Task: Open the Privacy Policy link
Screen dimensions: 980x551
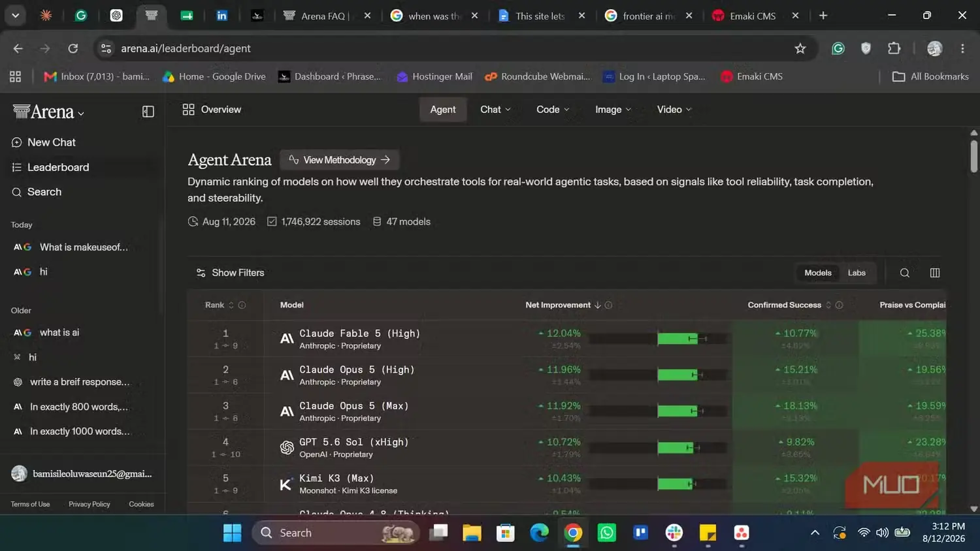Action: pos(90,504)
